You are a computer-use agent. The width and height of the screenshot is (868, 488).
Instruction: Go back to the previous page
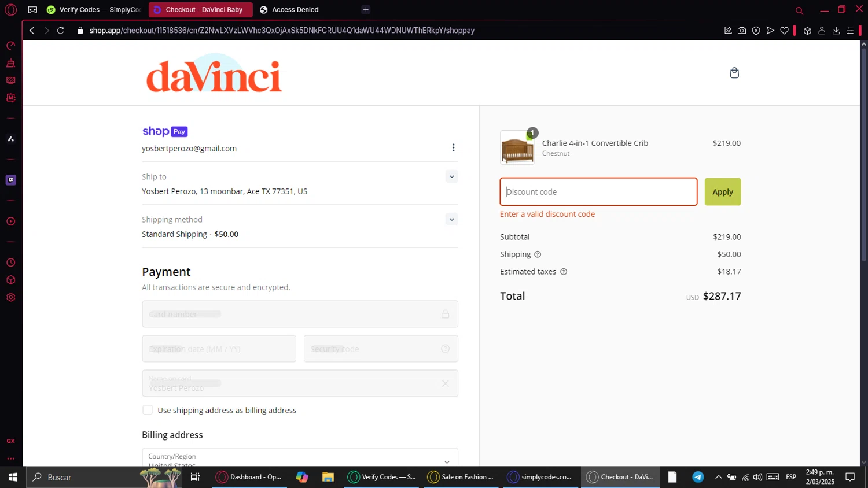(32, 31)
